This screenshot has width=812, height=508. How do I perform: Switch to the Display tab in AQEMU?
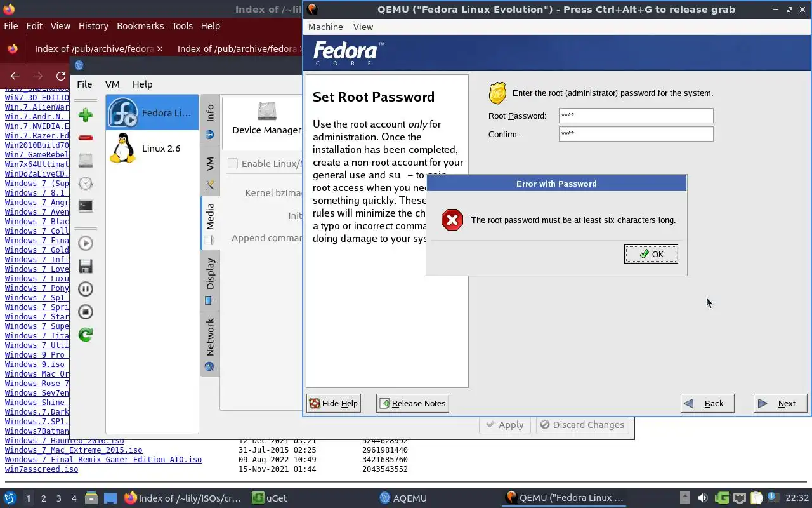pyautogui.click(x=210, y=280)
